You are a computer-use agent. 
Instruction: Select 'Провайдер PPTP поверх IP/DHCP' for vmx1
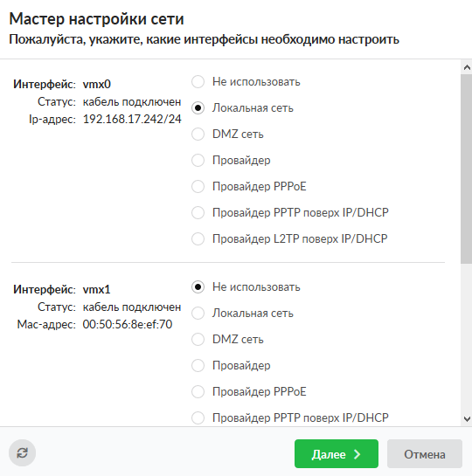[198, 417]
